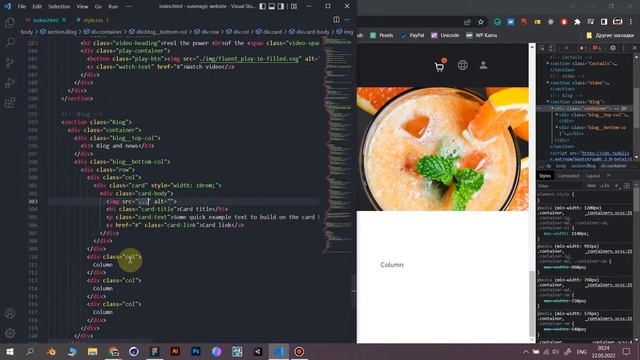Switch to the style.css editor tab
Viewport: 640px width, 360px height.
point(93,20)
